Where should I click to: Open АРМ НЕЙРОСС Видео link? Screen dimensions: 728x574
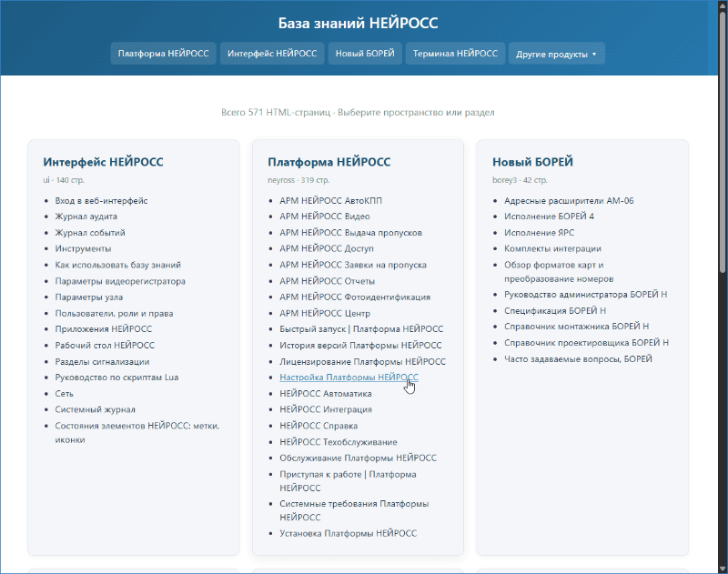[x=325, y=217]
